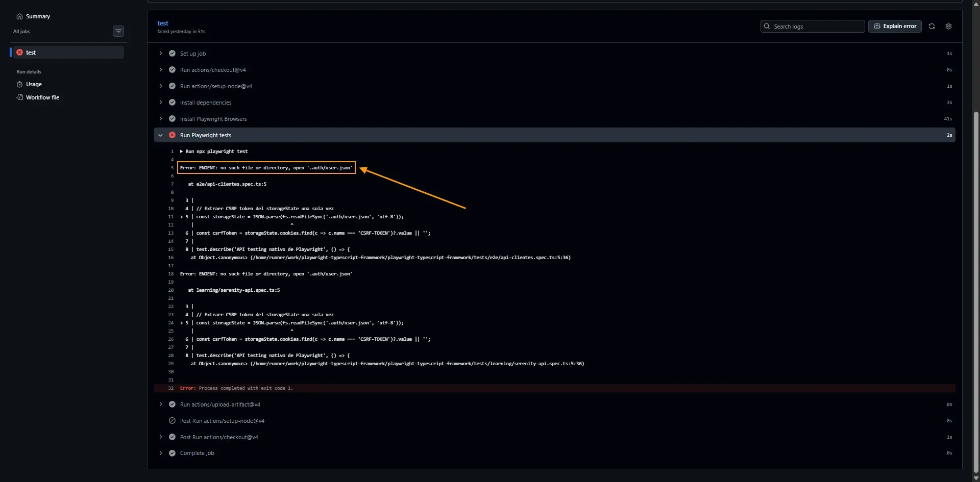Click success check icon for Install Playwright Browsers
This screenshot has width=980, height=482.
(x=172, y=119)
